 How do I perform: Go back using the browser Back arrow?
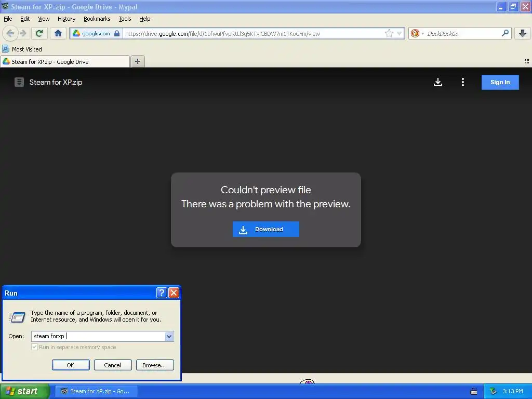click(x=10, y=33)
